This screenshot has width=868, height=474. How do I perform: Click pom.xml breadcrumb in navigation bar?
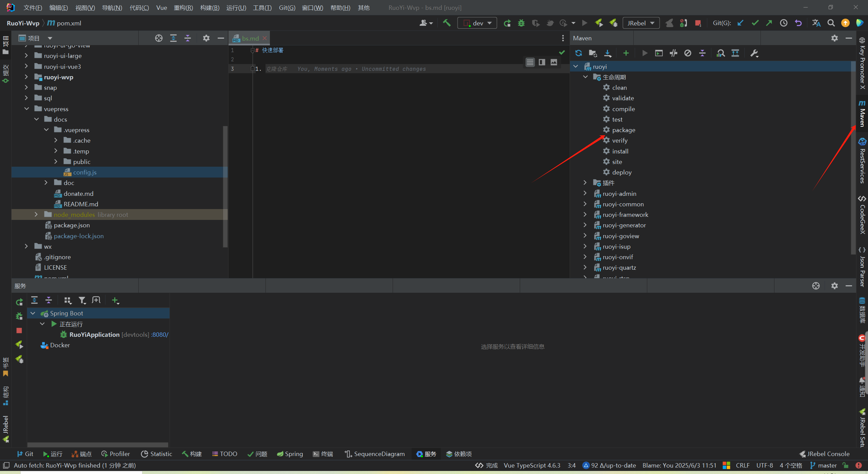click(x=64, y=23)
